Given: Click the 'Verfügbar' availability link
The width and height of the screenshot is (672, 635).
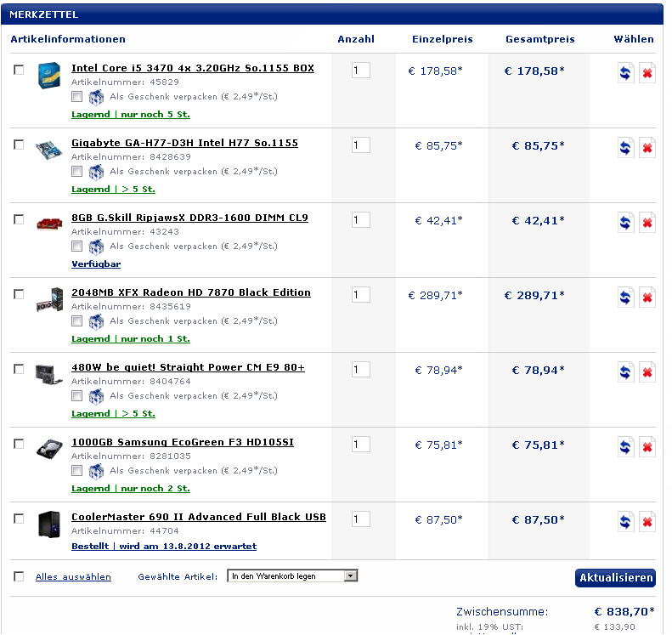Looking at the screenshot, I should coord(96,264).
